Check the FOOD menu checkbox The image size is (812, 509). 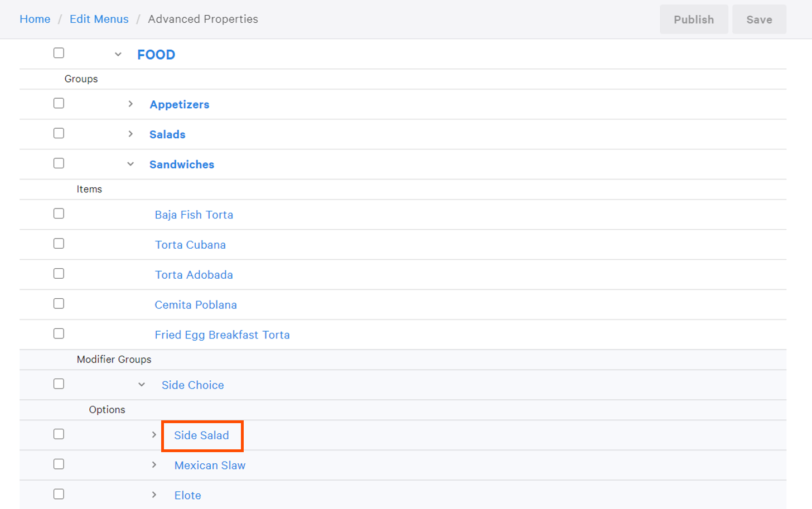(59, 53)
